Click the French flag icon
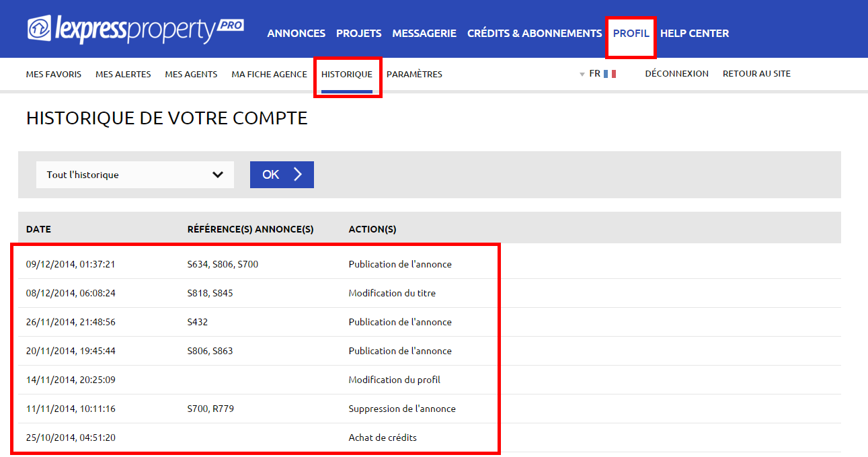 [x=610, y=74]
